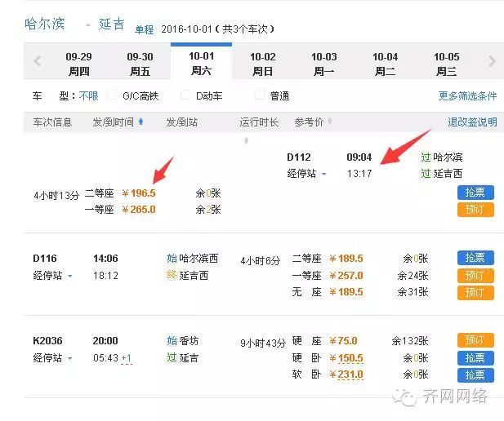Select the 09-30 Friday date tab
Screen dimensions: 504x421
(140, 64)
